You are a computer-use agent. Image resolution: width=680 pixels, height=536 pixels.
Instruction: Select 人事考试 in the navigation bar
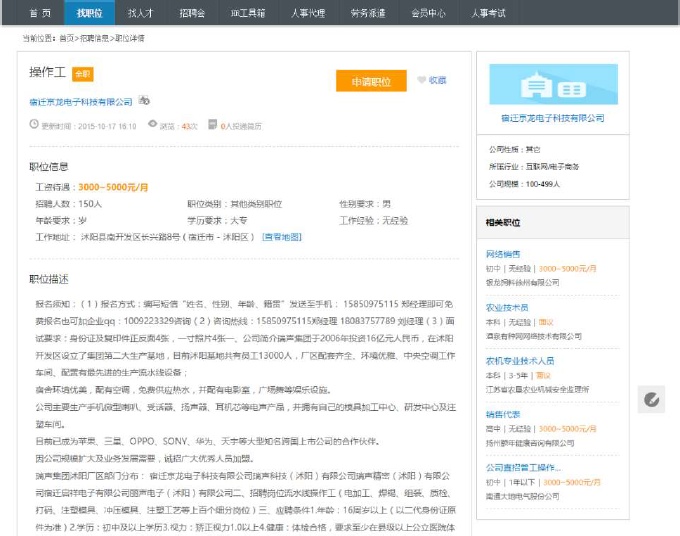click(489, 13)
